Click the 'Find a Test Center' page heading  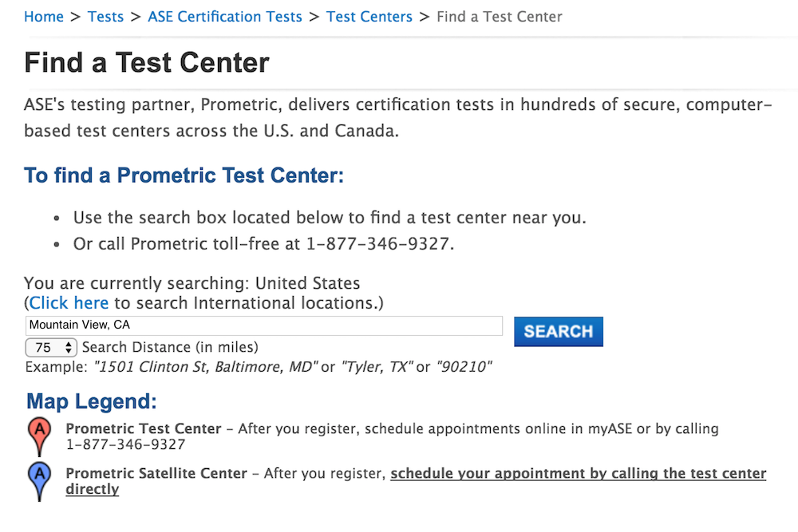[x=147, y=62]
